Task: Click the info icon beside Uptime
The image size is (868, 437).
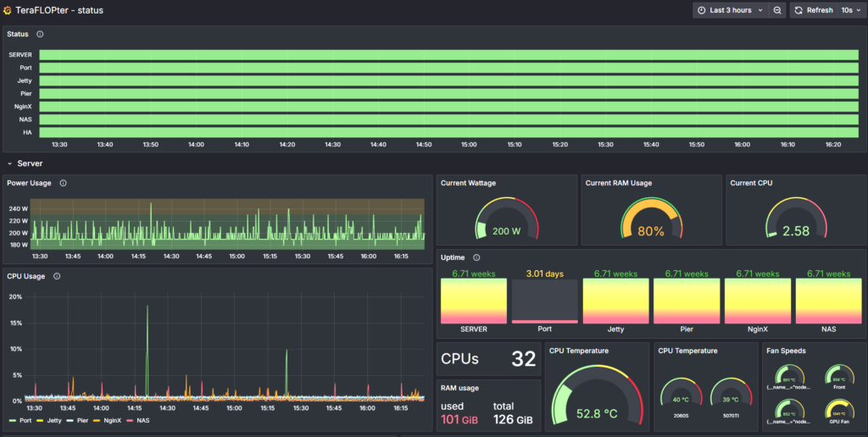Action: (476, 257)
